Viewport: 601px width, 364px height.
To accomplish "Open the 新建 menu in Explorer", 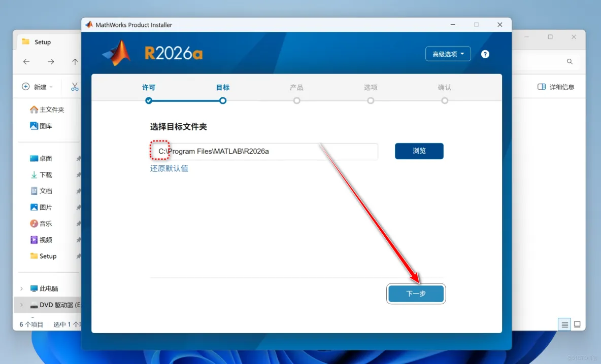I will [38, 87].
